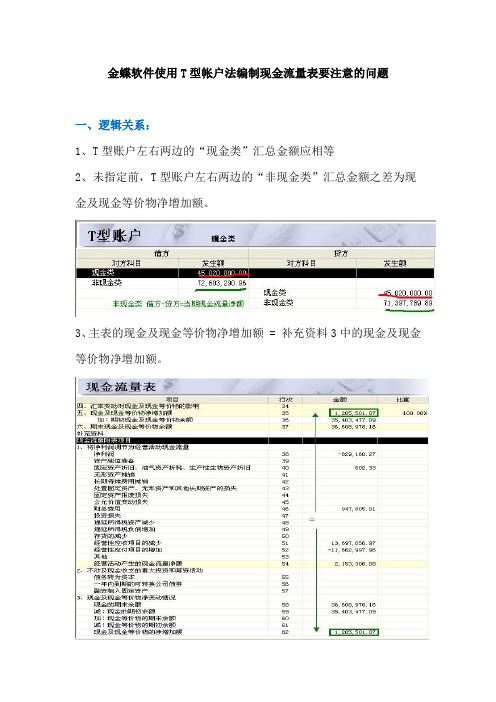
Task: Select the black highlighted row under 补充资料
Action: [x=252, y=441]
